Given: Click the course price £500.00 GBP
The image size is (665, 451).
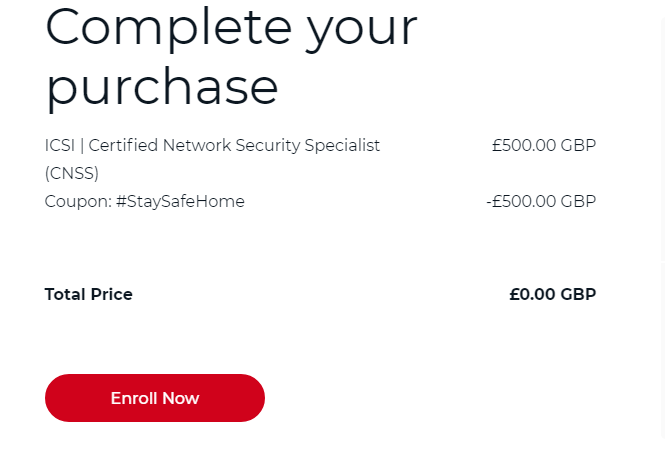Looking at the screenshot, I should click(x=543, y=145).
